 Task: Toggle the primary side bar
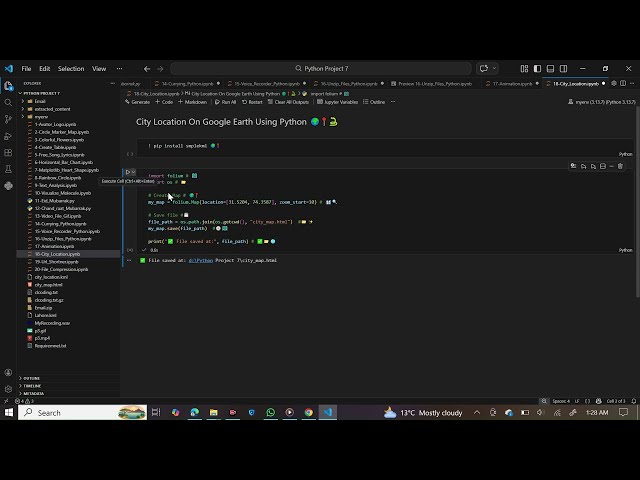tap(538, 69)
